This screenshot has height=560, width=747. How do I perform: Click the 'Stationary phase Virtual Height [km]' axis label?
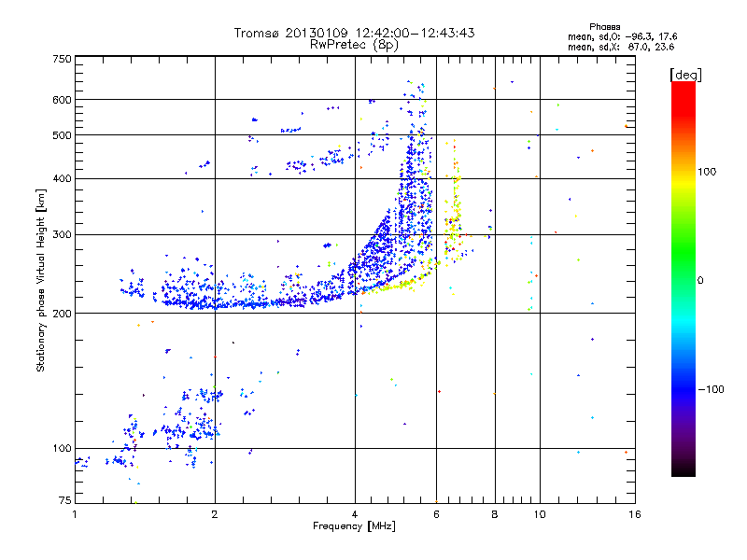(41, 280)
